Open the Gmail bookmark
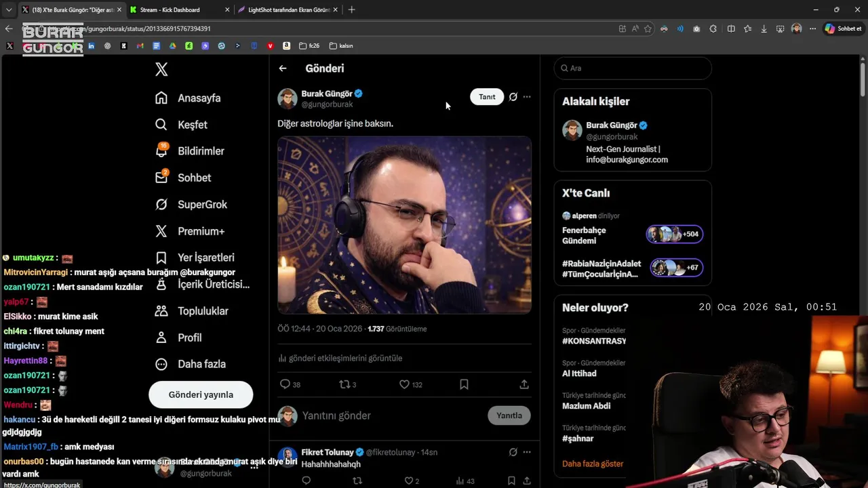868x488 pixels. (140, 46)
